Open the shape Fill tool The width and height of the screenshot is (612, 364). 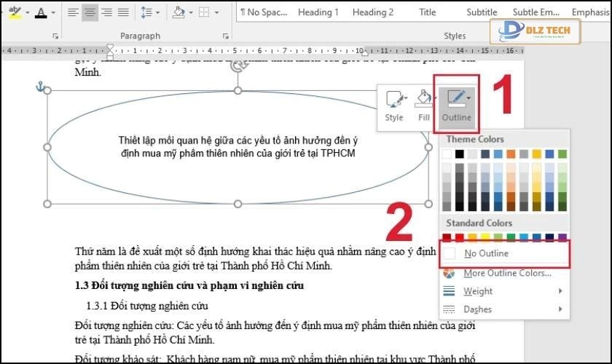click(x=424, y=106)
